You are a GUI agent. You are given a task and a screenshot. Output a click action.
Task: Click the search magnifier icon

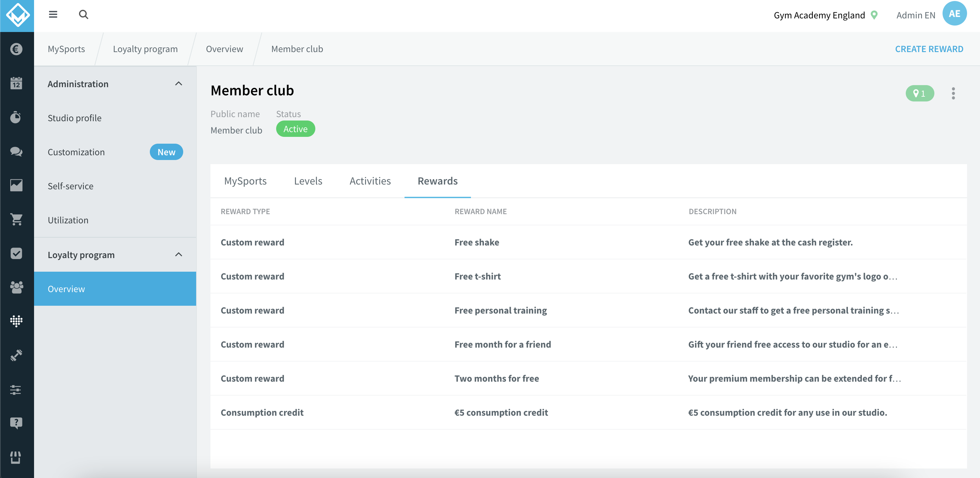click(83, 14)
